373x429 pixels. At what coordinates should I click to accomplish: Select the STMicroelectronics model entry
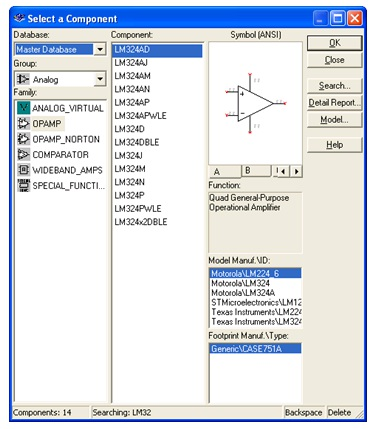(x=255, y=303)
